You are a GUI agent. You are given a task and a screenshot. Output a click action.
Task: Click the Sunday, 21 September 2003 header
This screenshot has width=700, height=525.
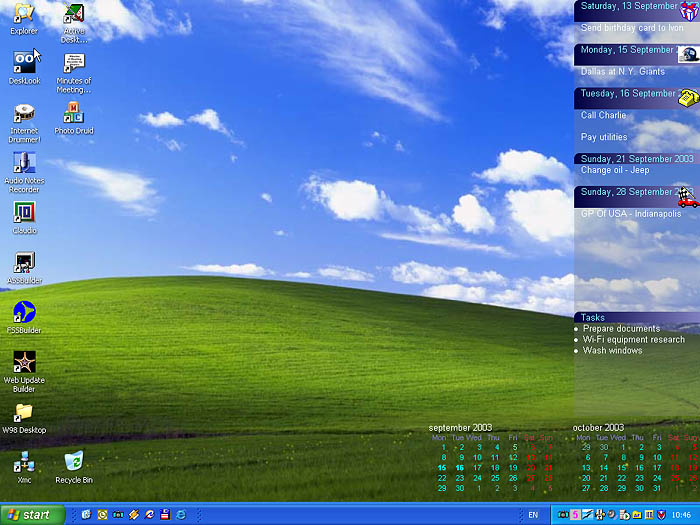[637, 158]
